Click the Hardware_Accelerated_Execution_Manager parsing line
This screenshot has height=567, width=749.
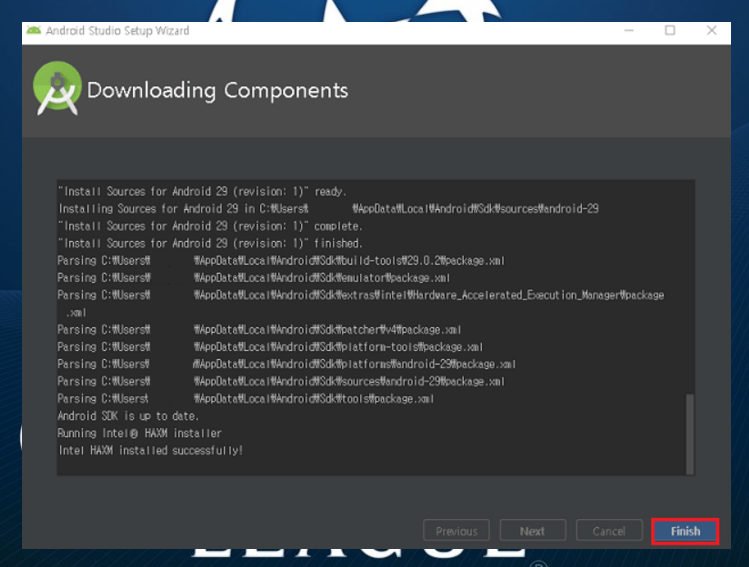click(x=361, y=304)
